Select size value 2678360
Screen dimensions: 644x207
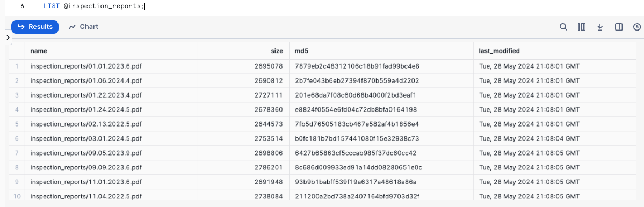(243, 109)
